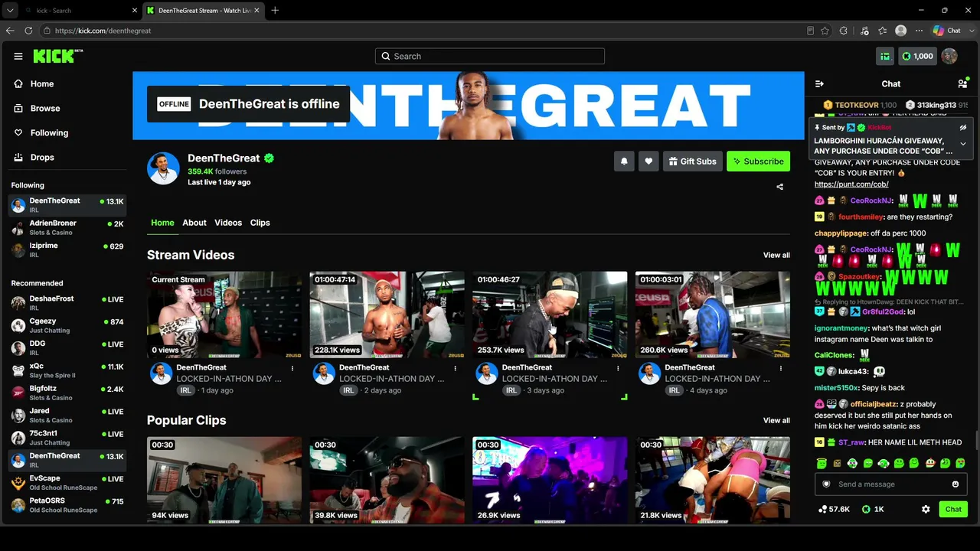Image resolution: width=980 pixels, height=551 pixels.
Task: View all Popular Clips
Action: tap(776, 420)
